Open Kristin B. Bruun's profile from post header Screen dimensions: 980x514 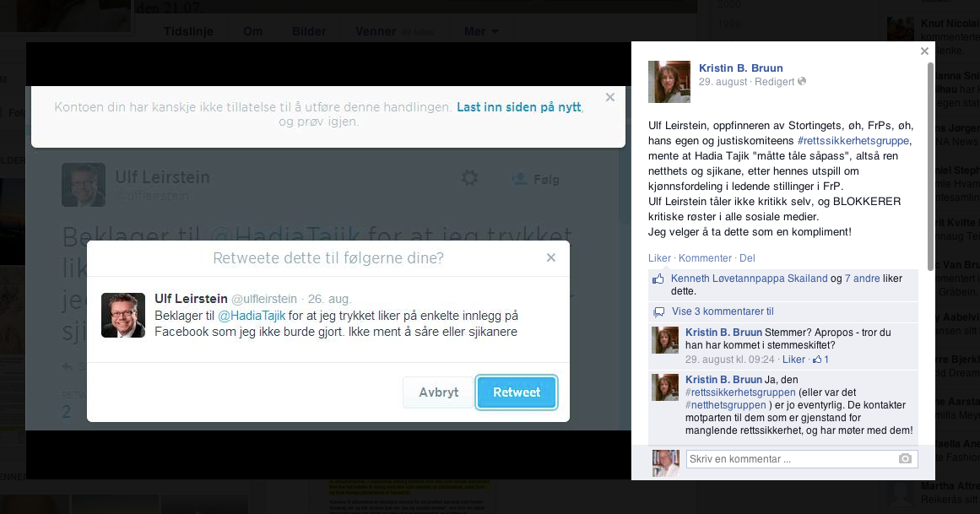pos(740,68)
